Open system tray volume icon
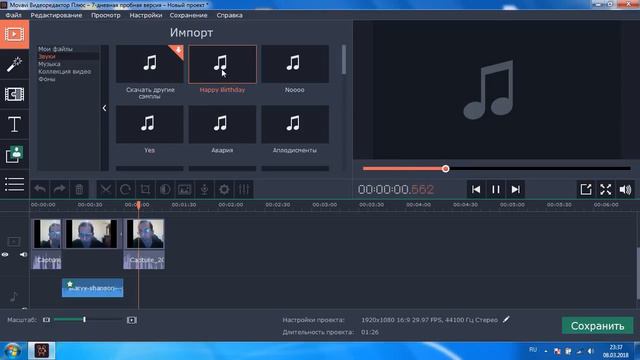The width and height of the screenshot is (640, 360). click(x=590, y=351)
